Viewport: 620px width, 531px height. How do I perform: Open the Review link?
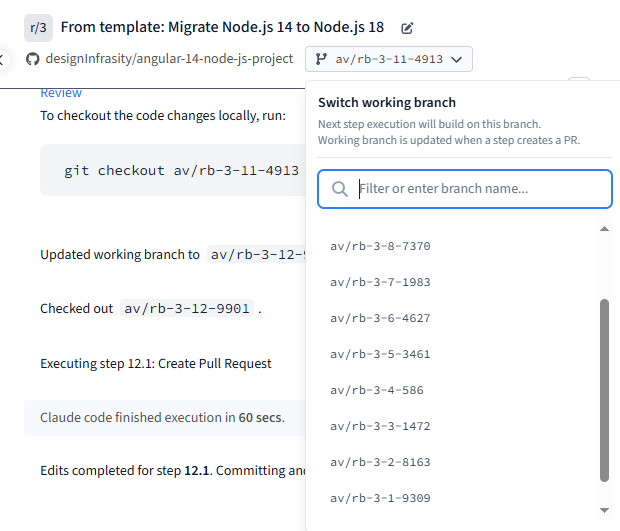tap(61, 93)
